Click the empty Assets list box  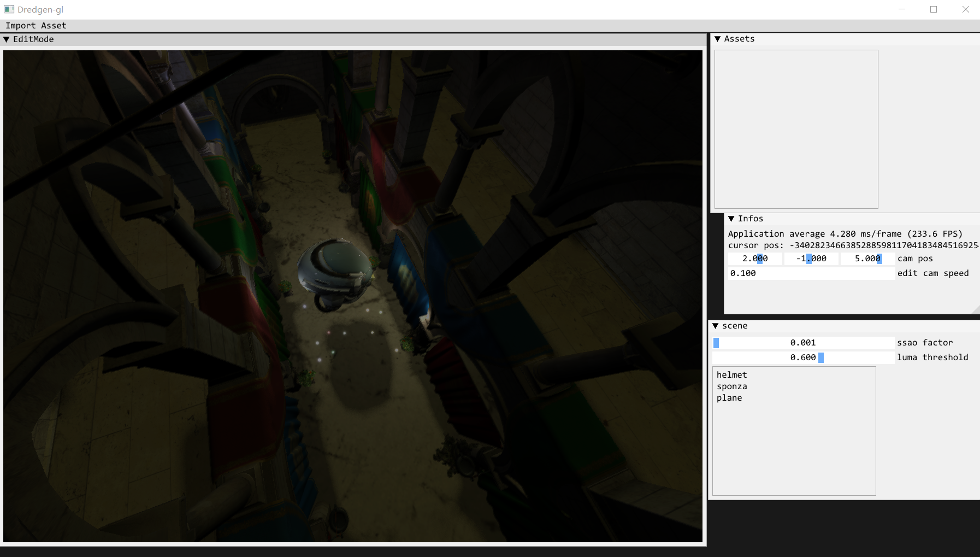pyautogui.click(x=796, y=130)
